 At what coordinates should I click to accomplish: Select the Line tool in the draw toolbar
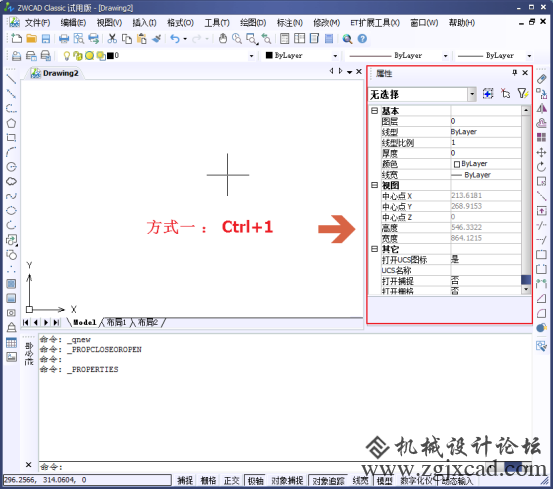pyautogui.click(x=11, y=79)
